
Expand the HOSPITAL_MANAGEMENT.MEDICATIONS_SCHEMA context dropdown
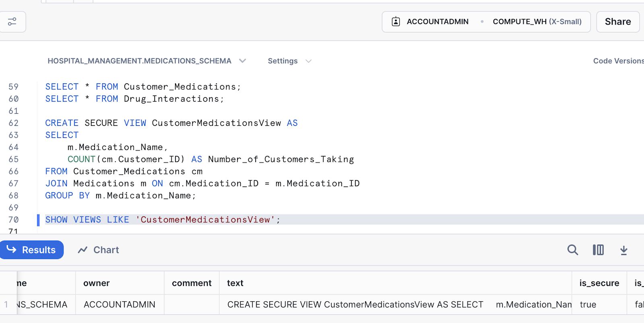coord(147,61)
